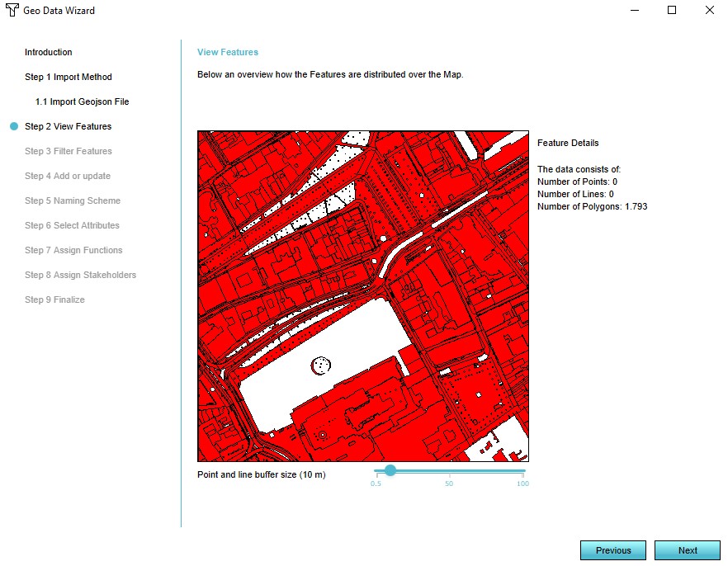The width and height of the screenshot is (728, 566).
Task: Go to Step 6 Select Attributes
Action: click(x=72, y=225)
